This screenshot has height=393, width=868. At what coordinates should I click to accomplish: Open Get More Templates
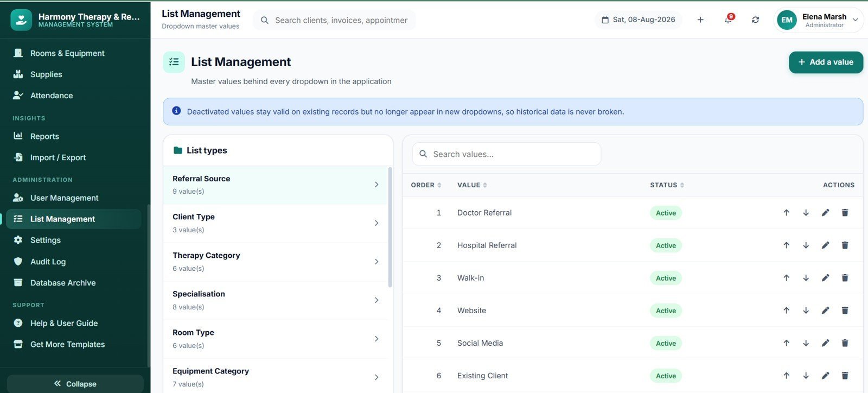(x=74, y=344)
